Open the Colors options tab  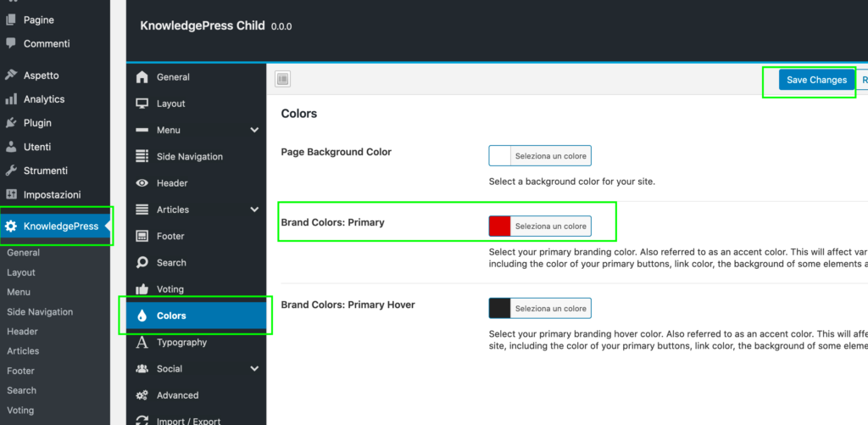[x=171, y=316]
